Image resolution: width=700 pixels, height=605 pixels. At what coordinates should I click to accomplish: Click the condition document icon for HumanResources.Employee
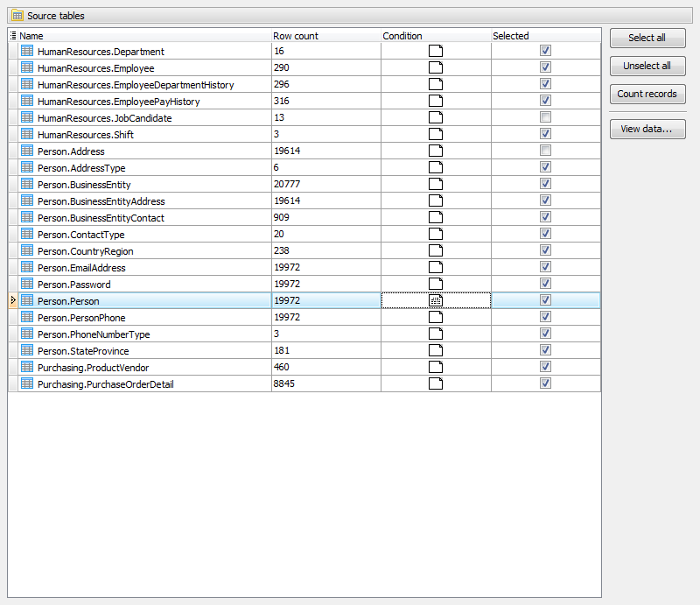pos(436,67)
